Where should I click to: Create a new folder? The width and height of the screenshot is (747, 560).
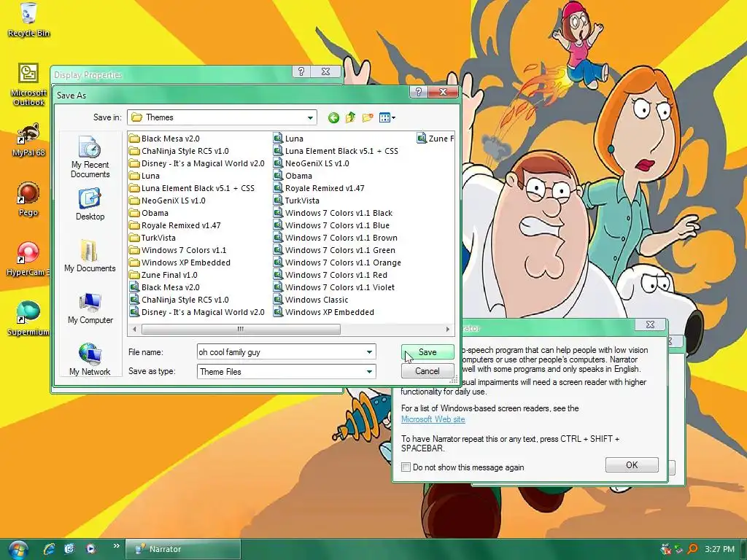click(368, 117)
